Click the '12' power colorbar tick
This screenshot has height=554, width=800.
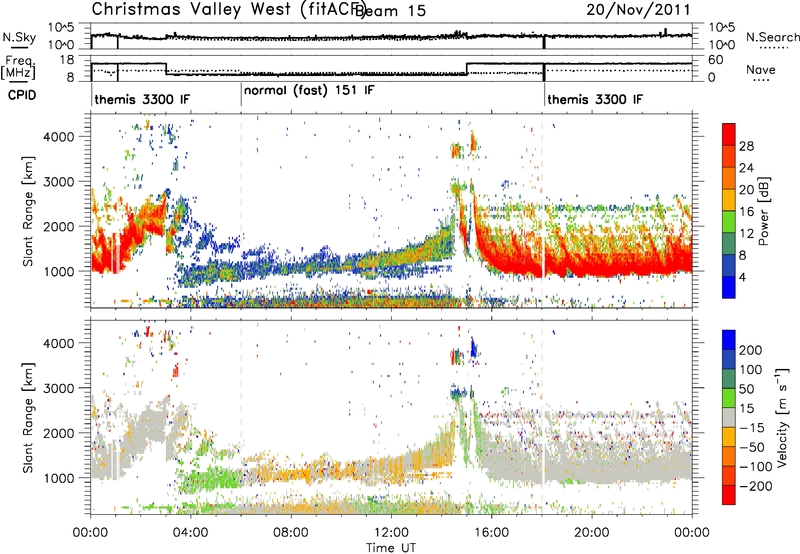tap(746, 234)
